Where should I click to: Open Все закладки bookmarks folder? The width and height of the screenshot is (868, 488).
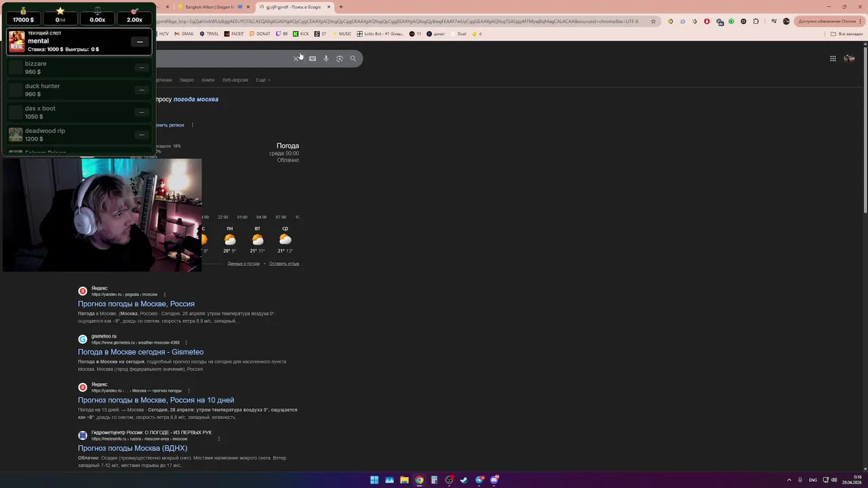click(x=848, y=33)
